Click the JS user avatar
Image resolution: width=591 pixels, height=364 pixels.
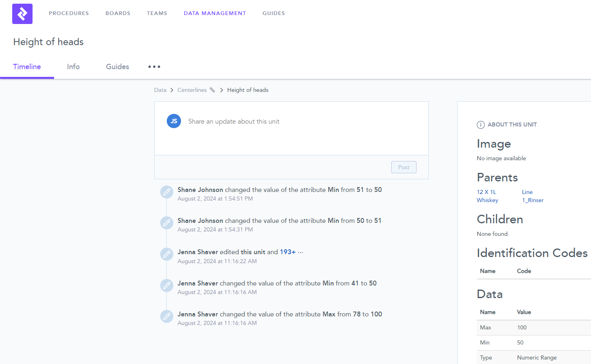(174, 121)
